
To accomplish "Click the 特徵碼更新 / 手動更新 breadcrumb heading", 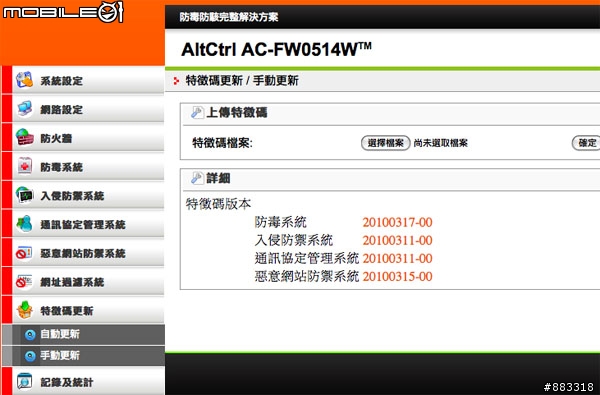I will click(242, 81).
